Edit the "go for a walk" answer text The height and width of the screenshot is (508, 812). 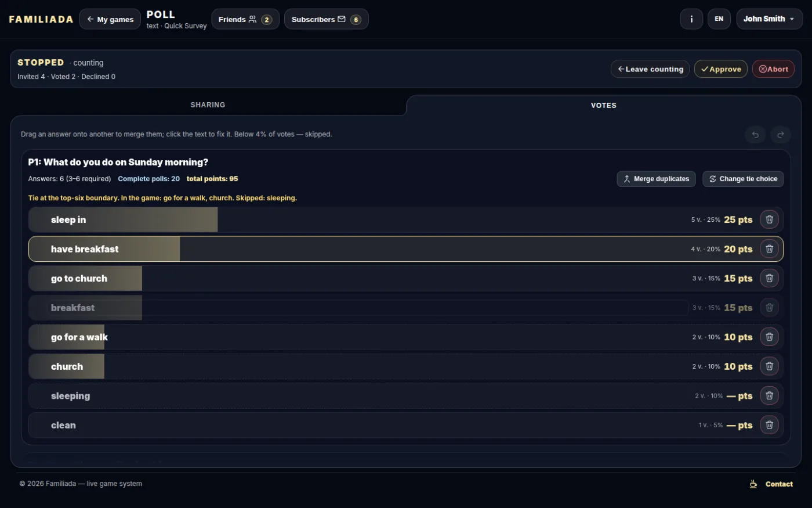pyautogui.click(x=79, y=337)
